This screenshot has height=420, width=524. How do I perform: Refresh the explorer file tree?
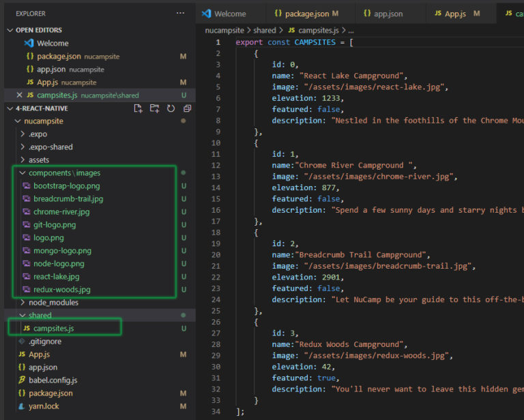coord(171,108)
